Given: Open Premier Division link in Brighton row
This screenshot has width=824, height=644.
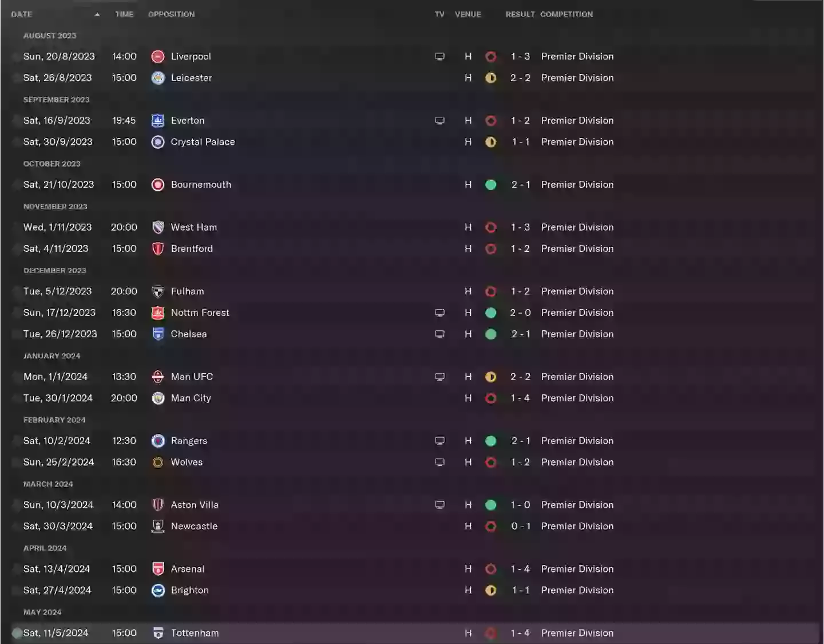Looking at the screenshot, I should (577, 590).
